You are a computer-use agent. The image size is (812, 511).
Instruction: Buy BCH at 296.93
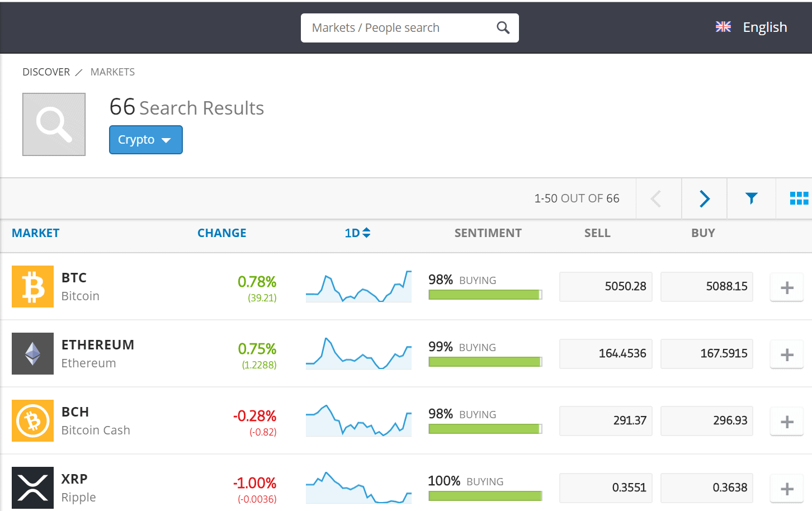pos(707,420)
